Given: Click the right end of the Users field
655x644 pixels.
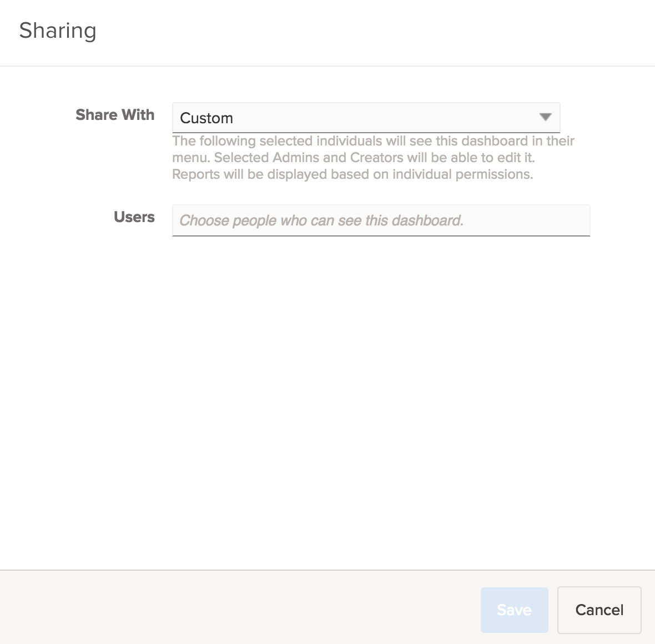Looking at the screenshot, I should tap(572, 220).
